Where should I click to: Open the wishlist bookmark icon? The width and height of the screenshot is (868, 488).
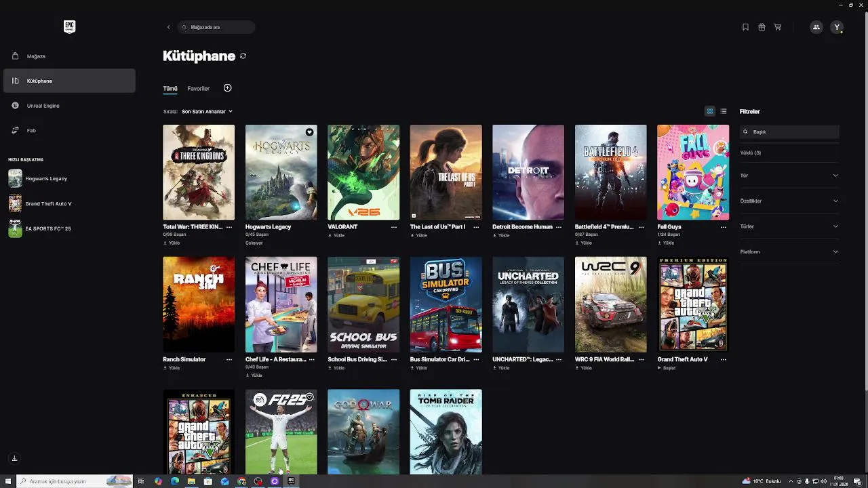pos(745,27)
